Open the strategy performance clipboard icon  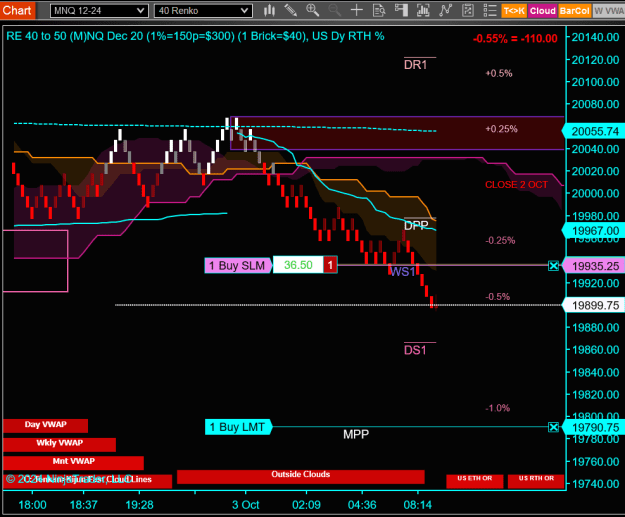[467, 10]
